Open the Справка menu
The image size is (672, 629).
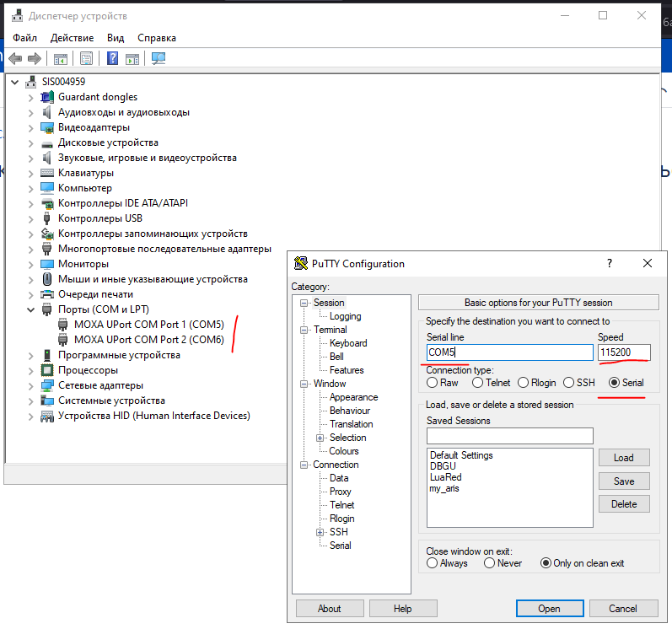(x=157, y=38)
